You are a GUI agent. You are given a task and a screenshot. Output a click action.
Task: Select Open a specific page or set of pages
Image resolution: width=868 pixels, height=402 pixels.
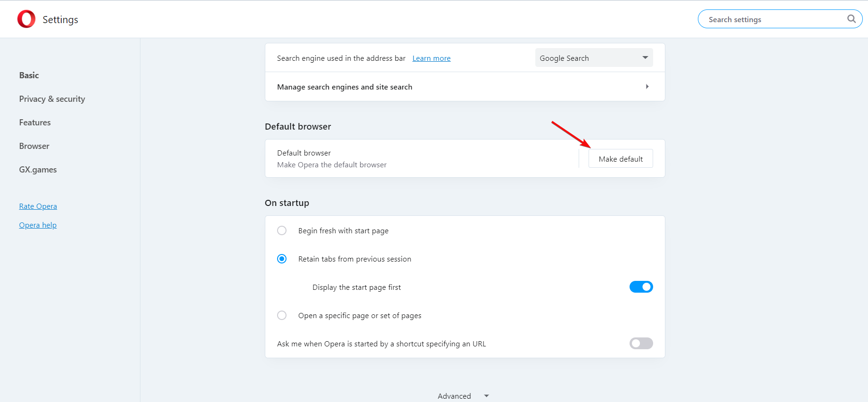tap(282, 315)
